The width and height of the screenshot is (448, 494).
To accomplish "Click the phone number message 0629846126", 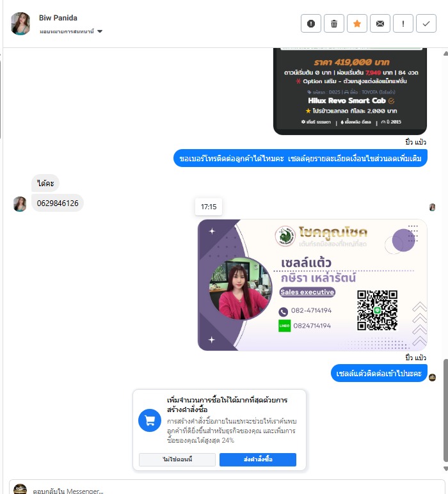I will (58, 203).
